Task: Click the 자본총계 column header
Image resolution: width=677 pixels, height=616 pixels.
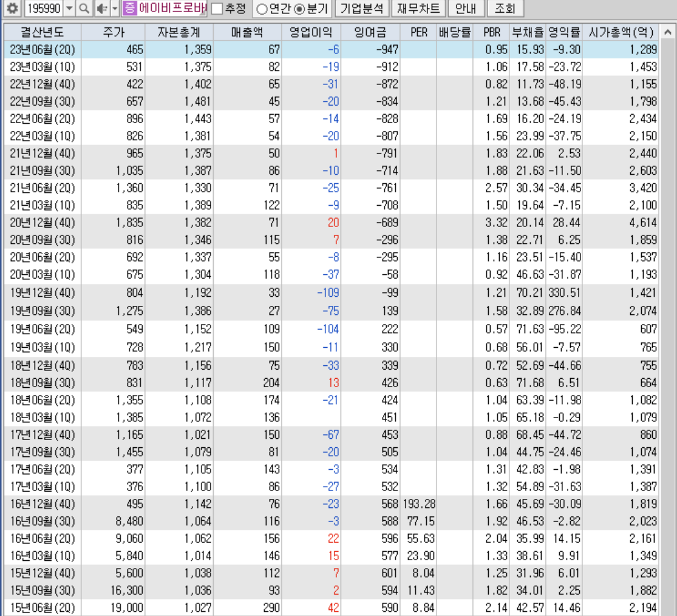Action: tap(179, 32)
